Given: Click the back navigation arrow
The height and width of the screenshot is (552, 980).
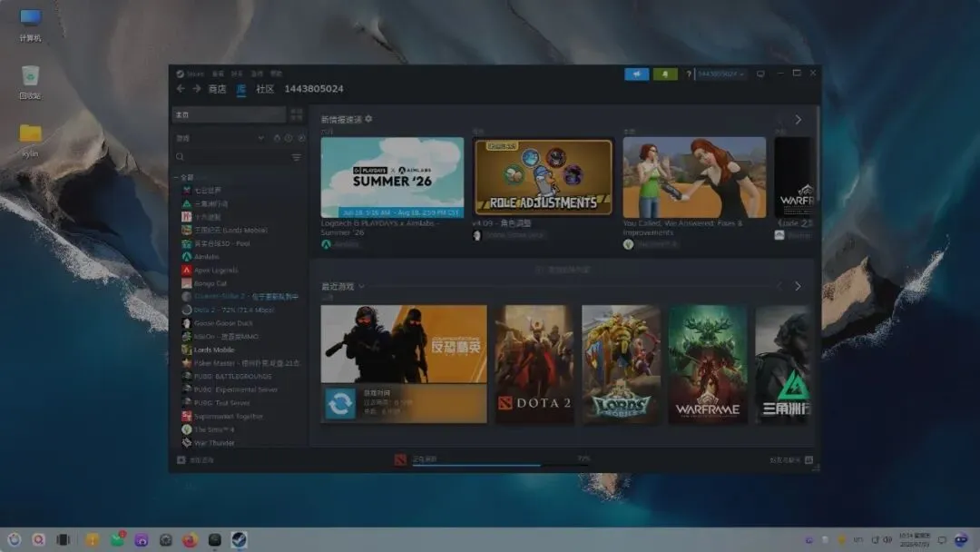Looking at the screenshot, I should (181, 89).
